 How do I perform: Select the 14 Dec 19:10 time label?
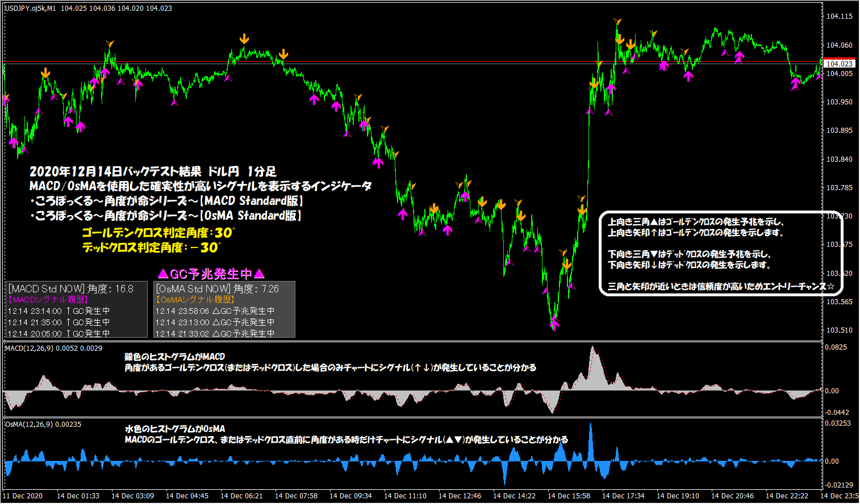[678, 496]
